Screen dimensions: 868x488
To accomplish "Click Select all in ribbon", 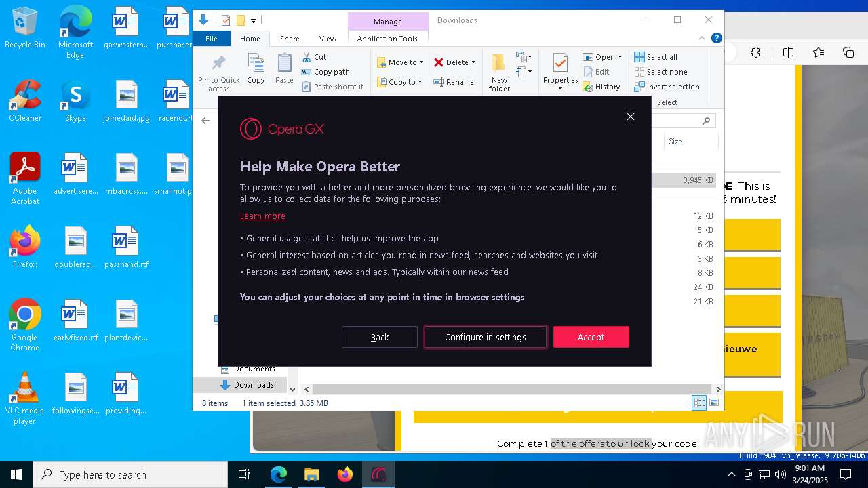I will [x=656, y=57].
